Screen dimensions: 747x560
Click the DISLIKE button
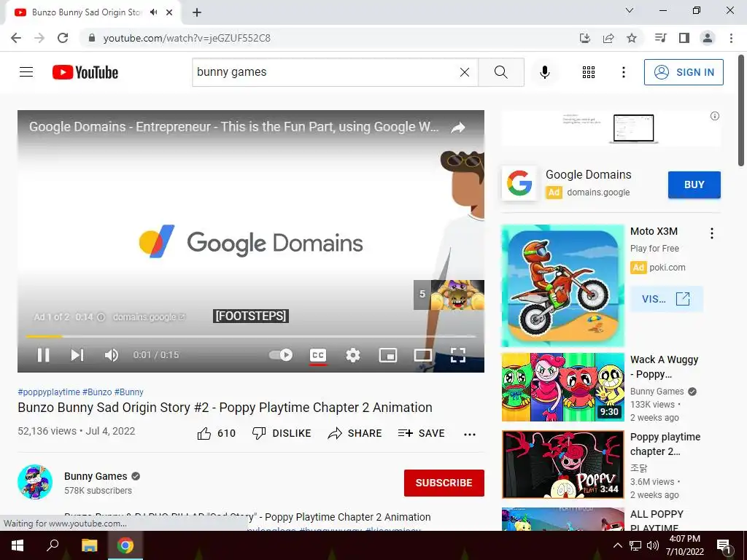click(x=282, y=433)
